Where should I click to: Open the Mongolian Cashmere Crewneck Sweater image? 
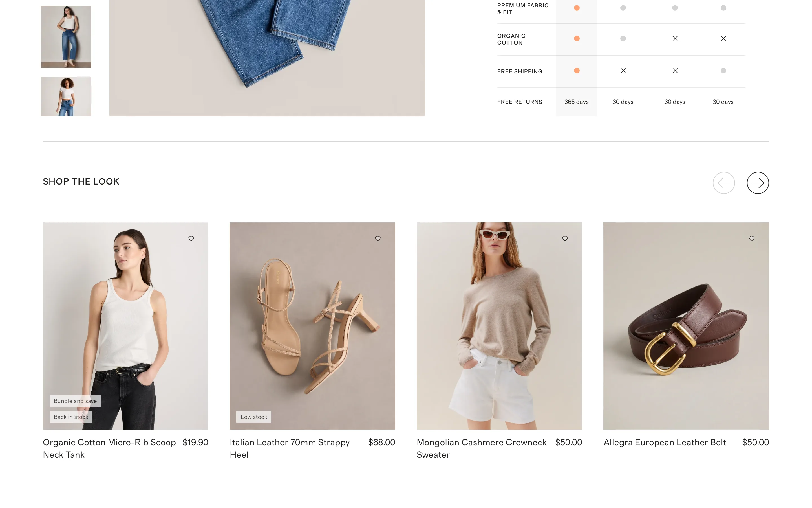click(499, 326)
